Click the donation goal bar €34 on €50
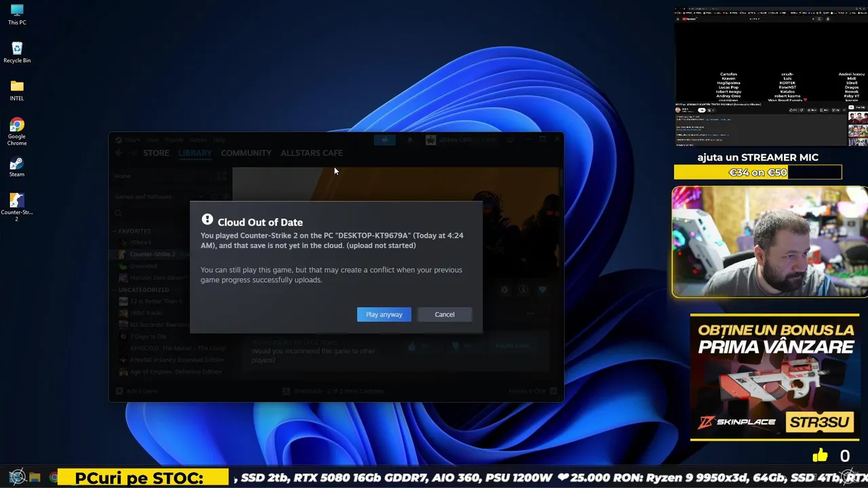 point(757,172)
